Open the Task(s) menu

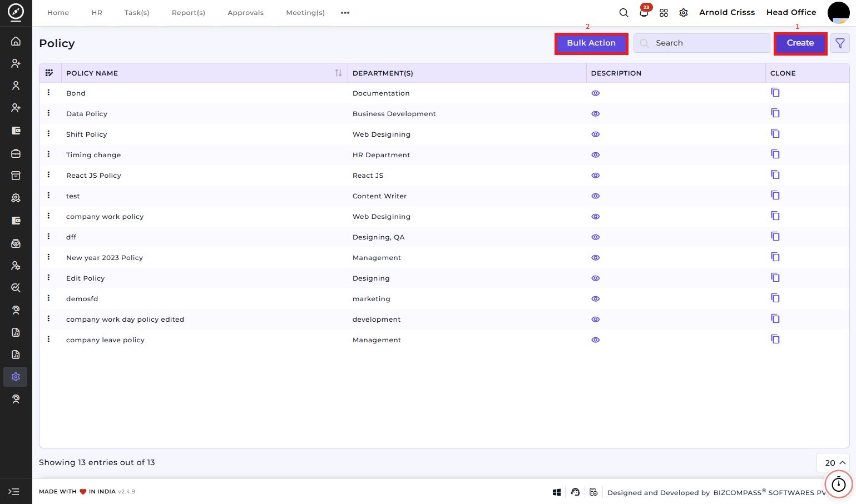tap(137, 13)
